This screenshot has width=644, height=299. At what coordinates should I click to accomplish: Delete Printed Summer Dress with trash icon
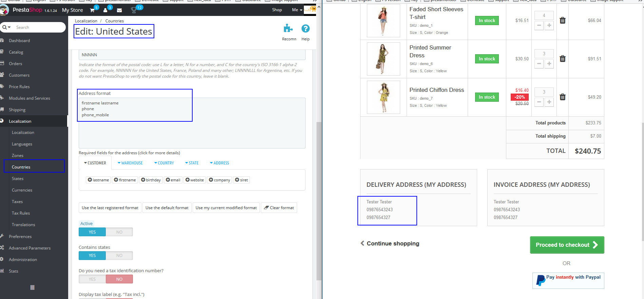coord(563,59)
